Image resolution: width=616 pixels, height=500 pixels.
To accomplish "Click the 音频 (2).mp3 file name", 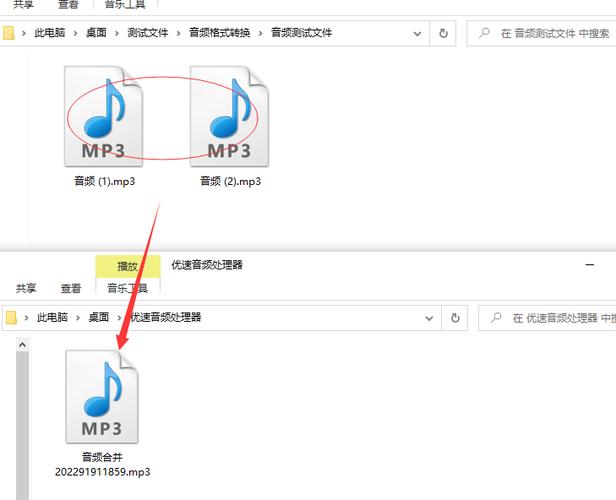I will tap(230, 181).
